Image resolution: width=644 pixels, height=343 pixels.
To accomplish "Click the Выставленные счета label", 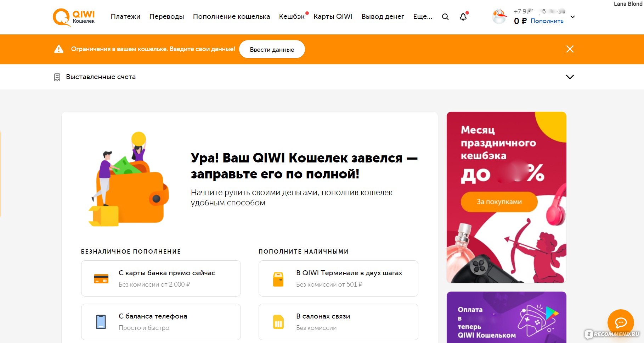I will pyautogui.click(x=101, y=77).
